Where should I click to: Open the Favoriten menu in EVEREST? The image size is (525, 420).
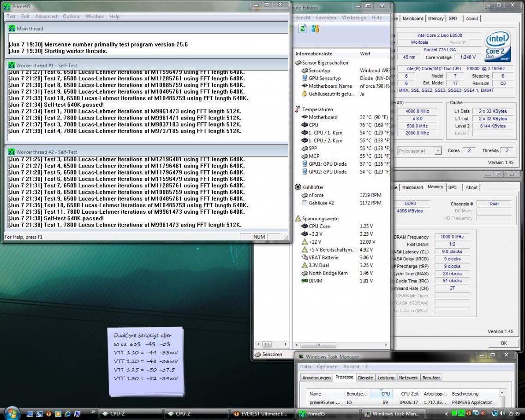(x=326, y=18)
